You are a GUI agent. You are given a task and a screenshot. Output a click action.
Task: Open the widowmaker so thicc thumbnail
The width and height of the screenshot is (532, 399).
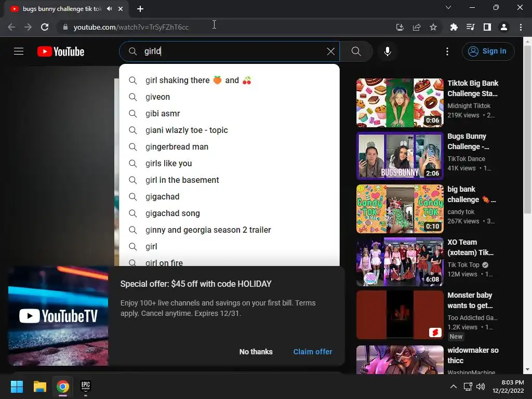click(400, 360)
